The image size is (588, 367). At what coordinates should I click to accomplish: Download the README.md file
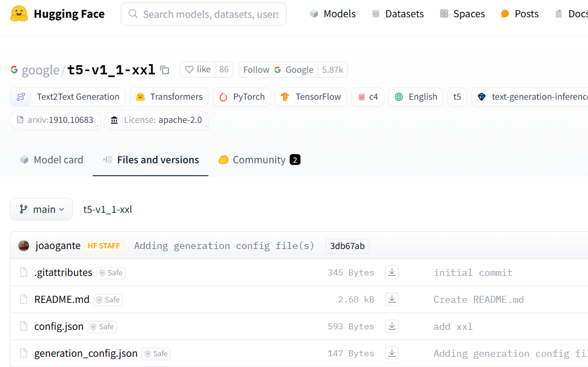click(x=391, y=300)
